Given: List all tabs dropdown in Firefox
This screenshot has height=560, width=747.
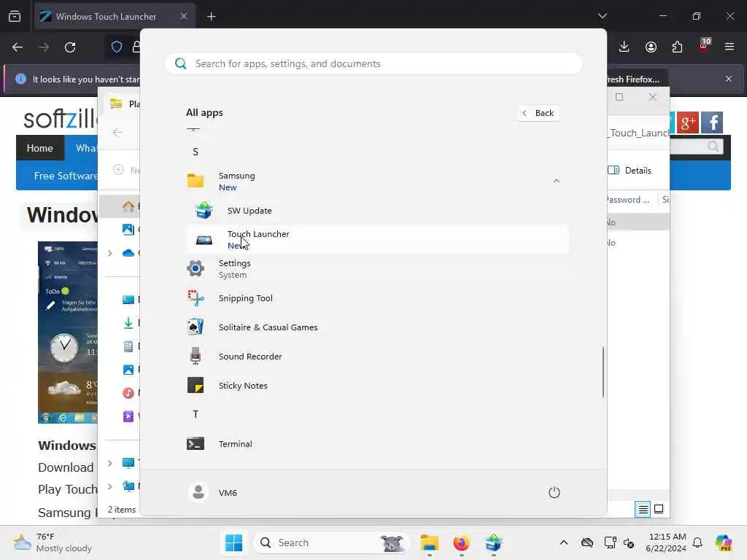Looking at the screenshot, I should tap(602, 16).
